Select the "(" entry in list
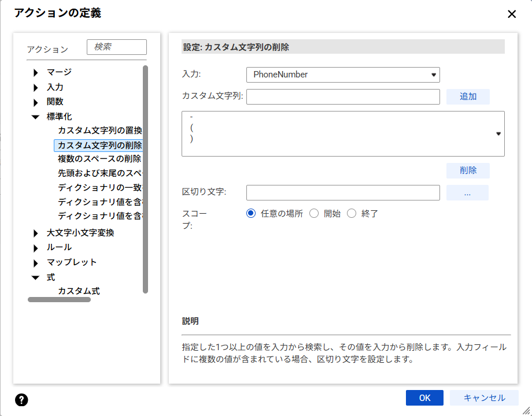The height and width of the screenshot is (416, 532). pos(192,128)
